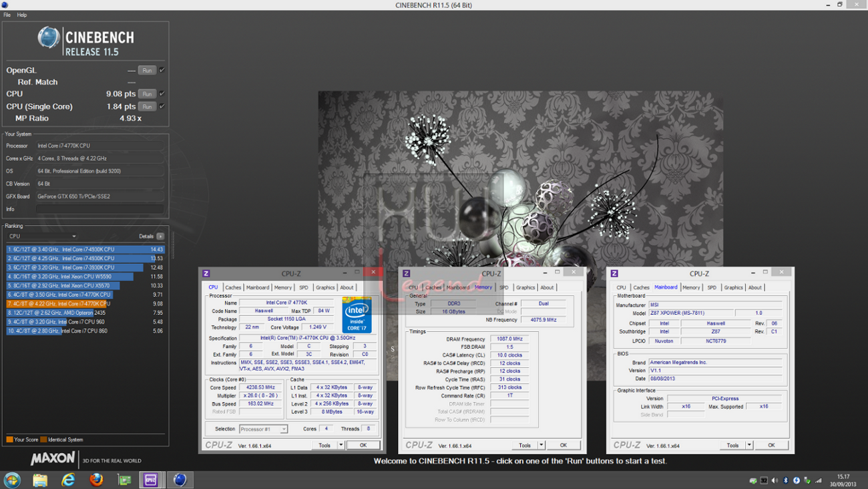
Task: Open the volume speaker tray icon
Action: pyautogui.click(x=775, y=480)
